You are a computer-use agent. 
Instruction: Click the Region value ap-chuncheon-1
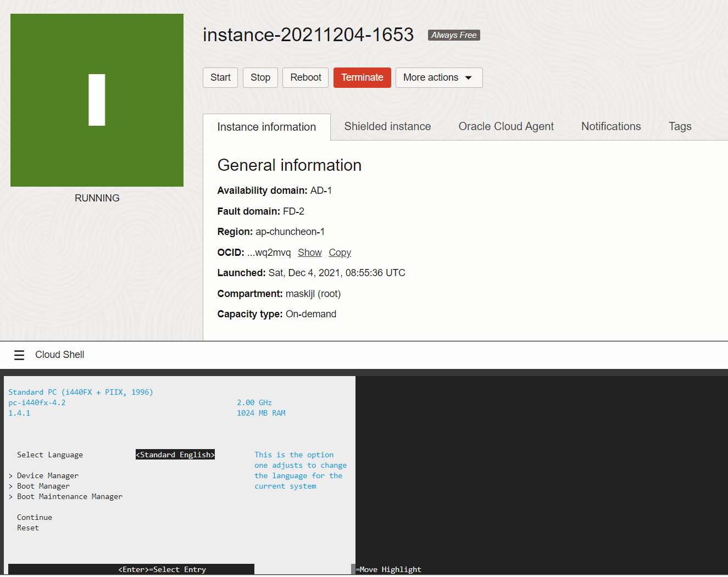point(290,232)
